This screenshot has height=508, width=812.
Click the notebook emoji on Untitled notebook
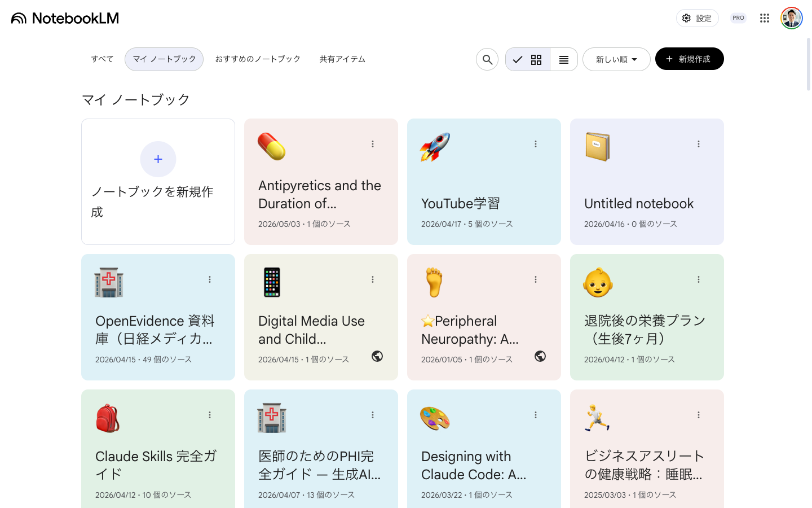tap(598, 147)
